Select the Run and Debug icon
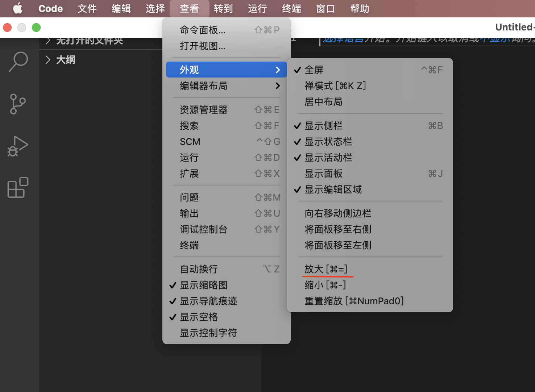The width and height of the screenshot is (535, 392). 17,146
